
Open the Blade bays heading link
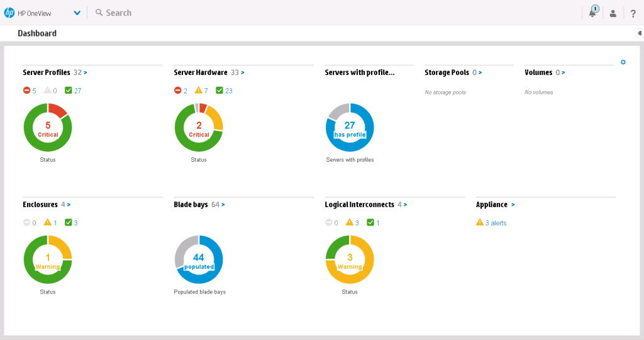click(x=191, y=205)
